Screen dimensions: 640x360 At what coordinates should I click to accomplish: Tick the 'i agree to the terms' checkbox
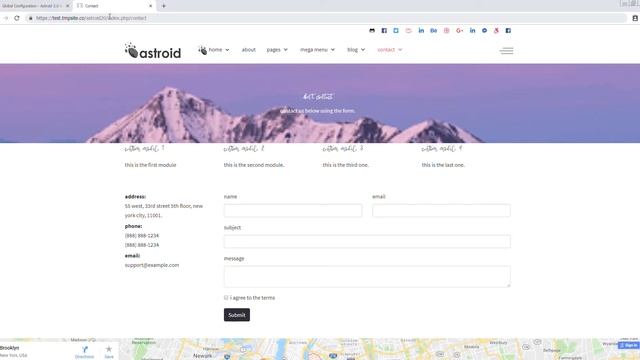(226, 298)
